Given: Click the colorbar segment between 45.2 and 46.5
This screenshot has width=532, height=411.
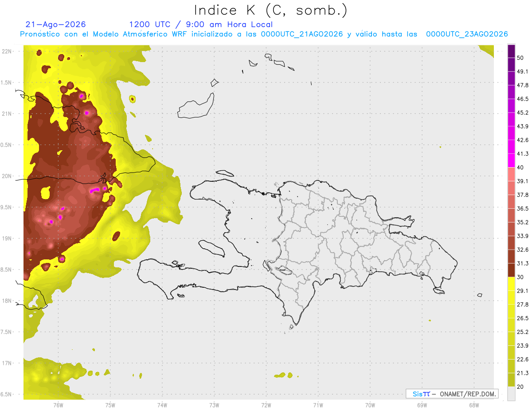Looking at the screenshot, I should (511, 106).
